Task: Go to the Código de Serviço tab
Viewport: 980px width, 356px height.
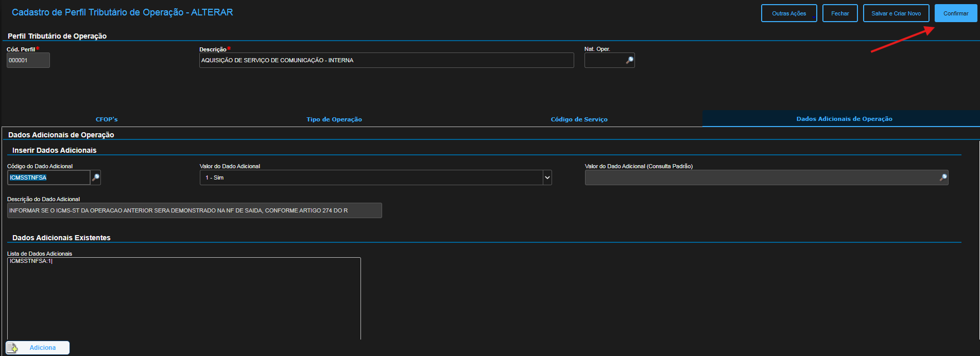Action: pyautogui.click(x=579, y=119)
